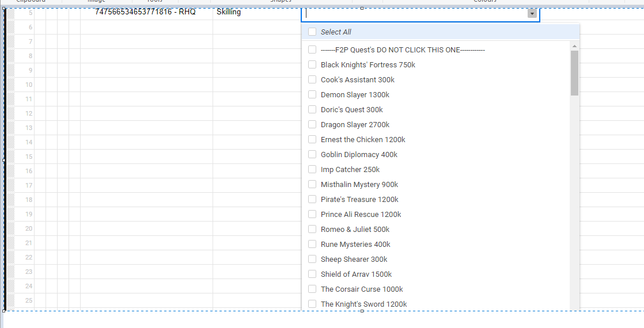644x328 pixels.
Task: Select Misthalin Mystery 900k checkbox
Action: coord(312,184)
